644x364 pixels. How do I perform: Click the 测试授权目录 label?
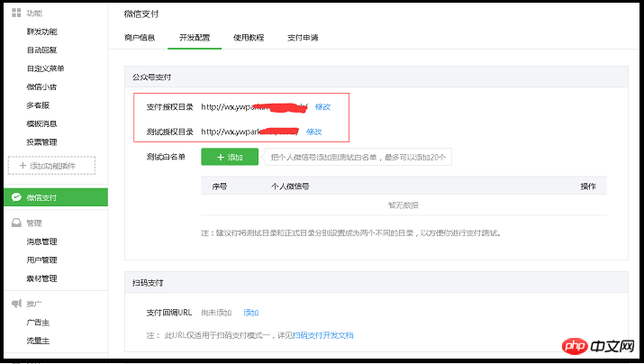pos(169,132)
